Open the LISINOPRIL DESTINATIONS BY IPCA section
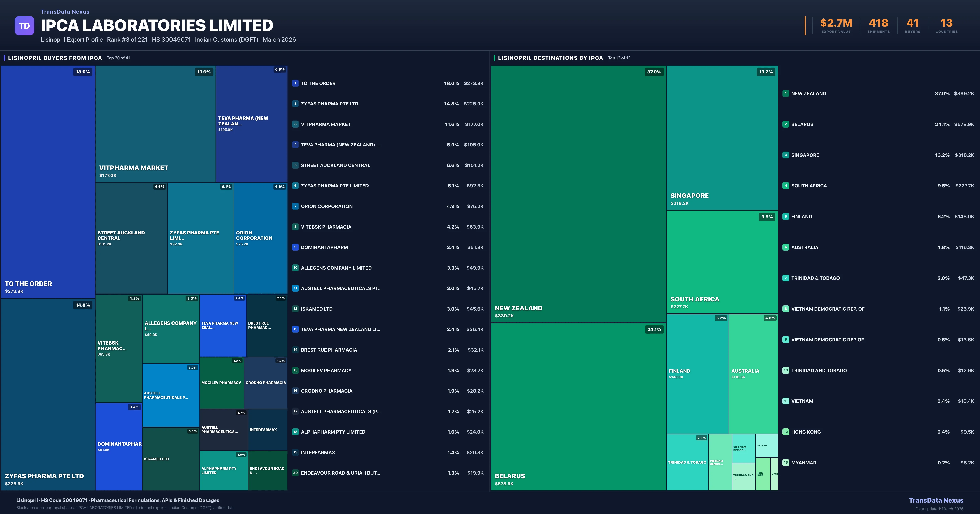Viewport: 980px width, 514px height. [550, 58]
